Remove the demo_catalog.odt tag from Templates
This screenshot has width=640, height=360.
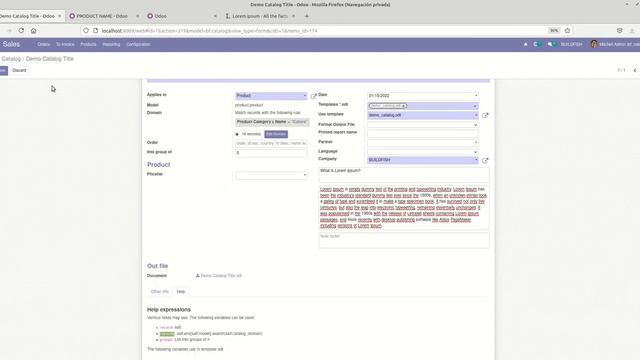(x=403, y=106)
